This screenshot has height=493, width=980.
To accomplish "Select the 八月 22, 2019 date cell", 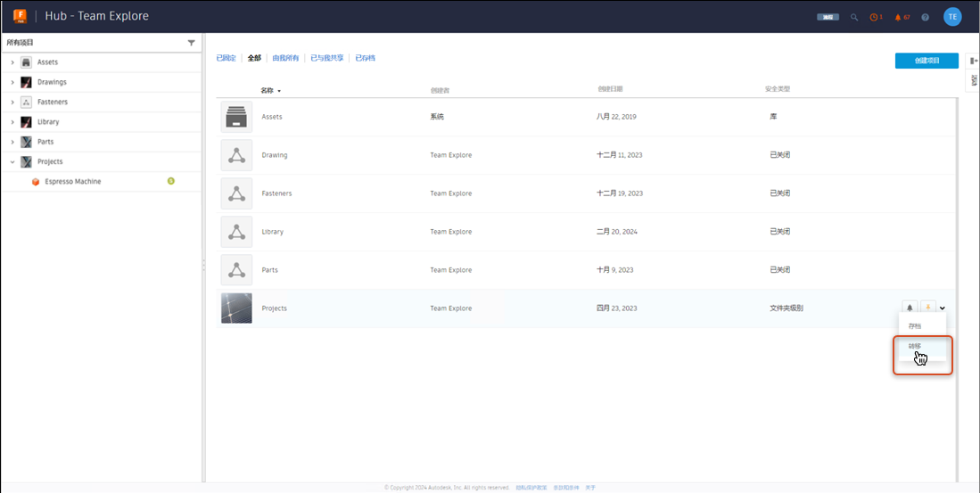I will pos(616,117).
